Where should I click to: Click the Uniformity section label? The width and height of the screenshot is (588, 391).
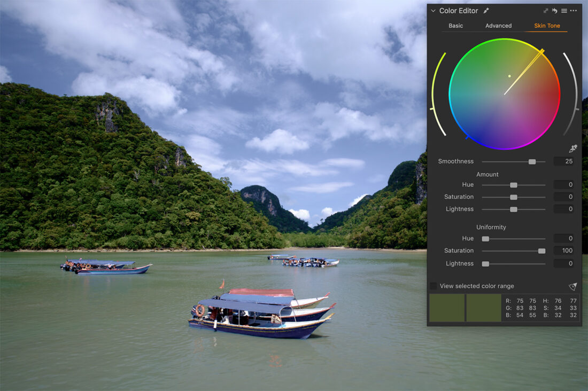(x=491, y=226)
